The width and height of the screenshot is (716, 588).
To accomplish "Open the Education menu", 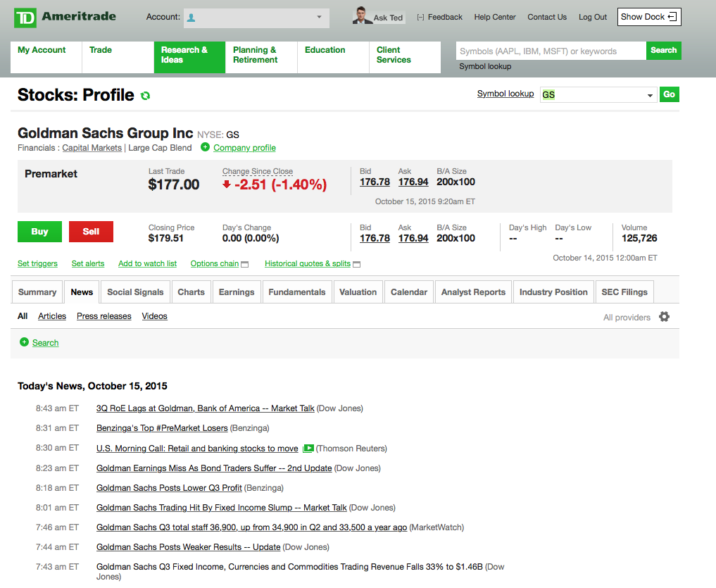I will (333, 57).
